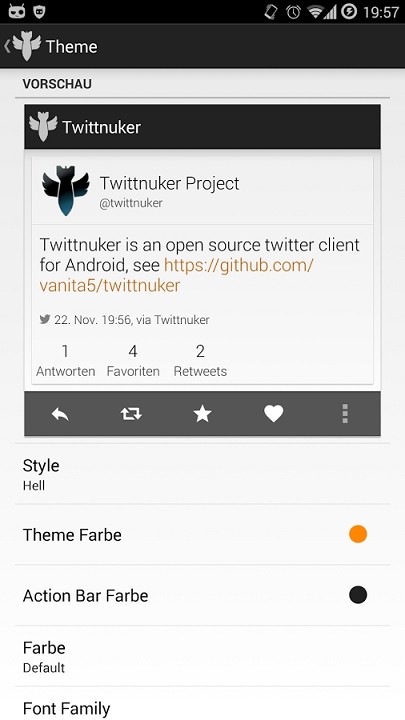Tap the Theme Farbe row label
Viewport: 405px width, 720px height.
[x=72, y=535]
